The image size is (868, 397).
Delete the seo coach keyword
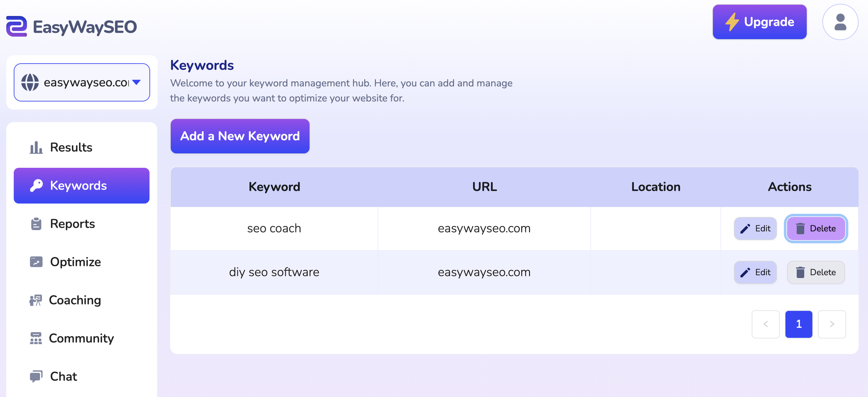[816, 228]
